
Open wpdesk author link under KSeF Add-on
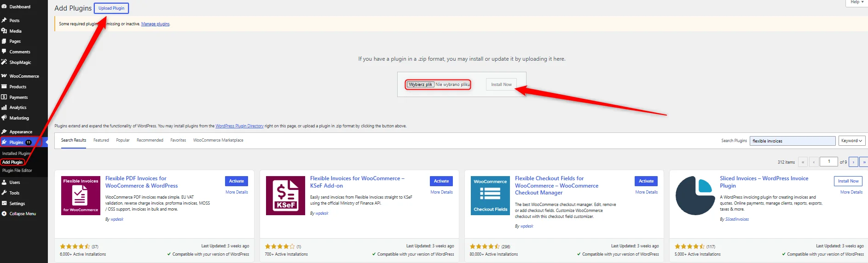pos(322,213)
